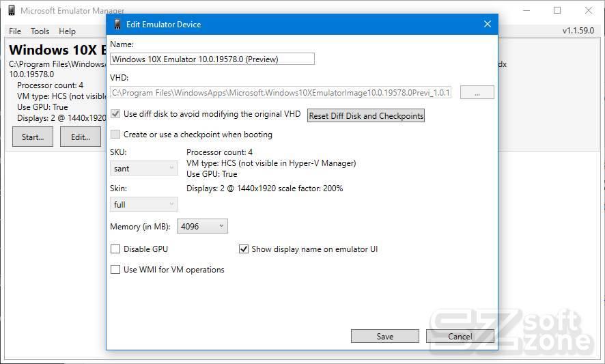Click the VHD browse ellipsis button
This screenshot has height=364, width=605.
[x=477, y=93]
